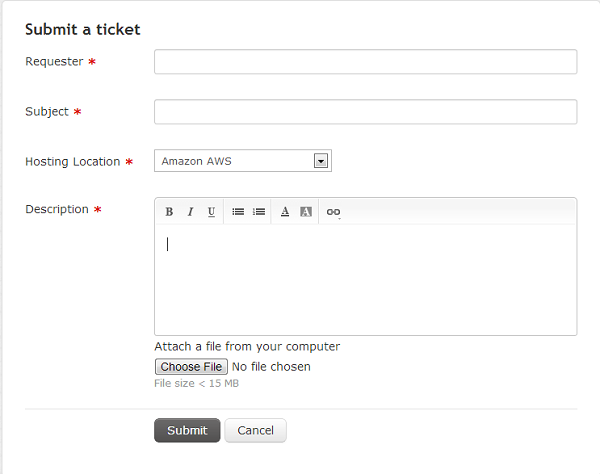Image resolution: width=600 pixels, height=474 pixels.
Task: Click the Requester field label
Action: coord(54,62)
